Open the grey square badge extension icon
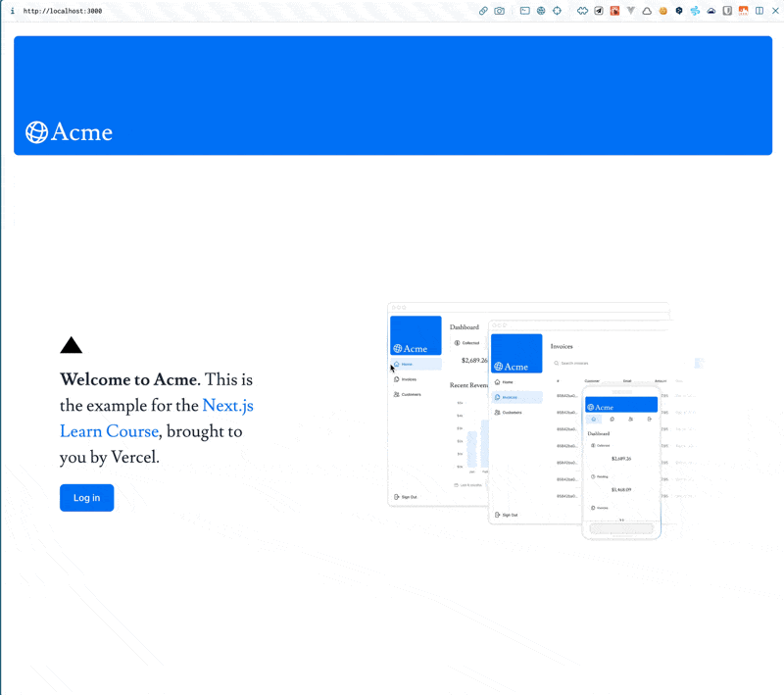The height and width of the screenshot is (695, 784). click(727, 11)
